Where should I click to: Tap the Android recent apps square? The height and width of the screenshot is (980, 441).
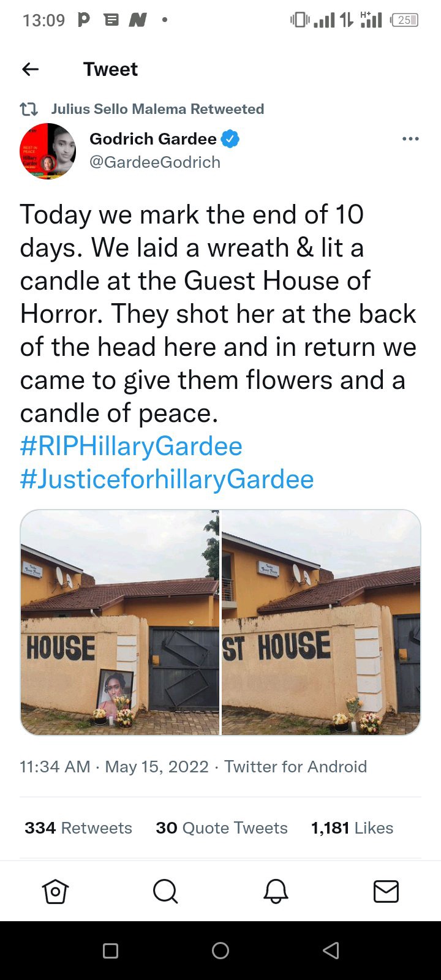(x=110, y=950)
